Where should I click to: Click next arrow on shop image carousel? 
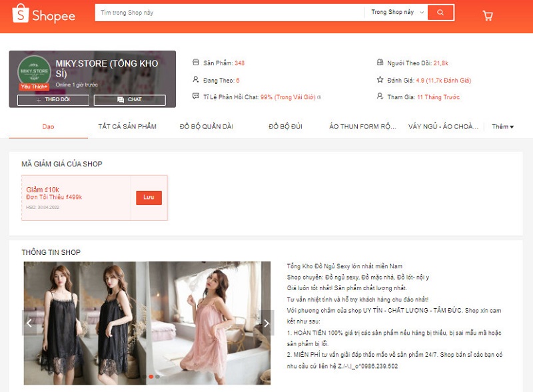coord(266,323)
